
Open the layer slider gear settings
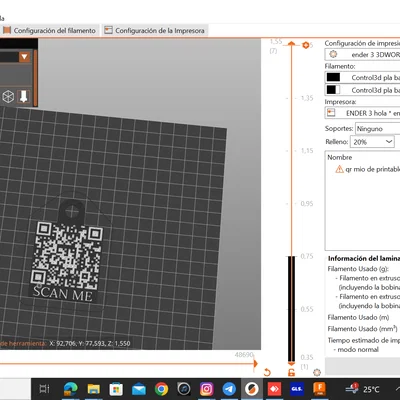point(317,372)
